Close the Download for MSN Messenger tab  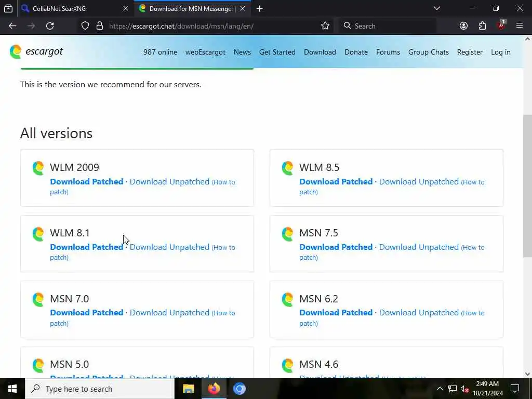[x=243, y=8]
